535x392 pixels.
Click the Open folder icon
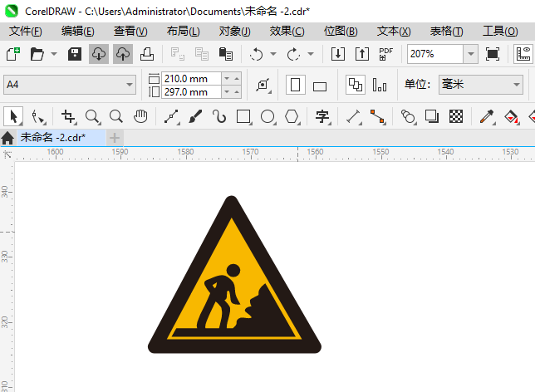pos(37,54)
